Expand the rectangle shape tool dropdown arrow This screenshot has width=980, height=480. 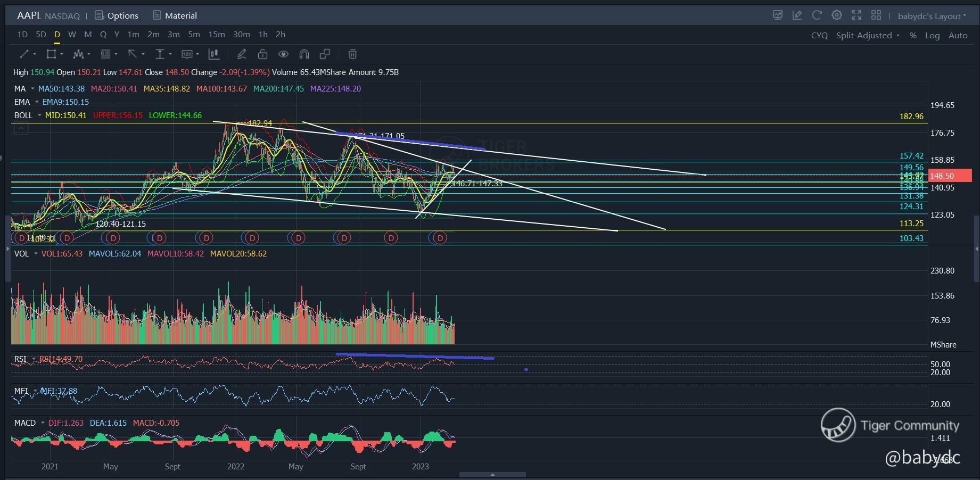[62, 54]
